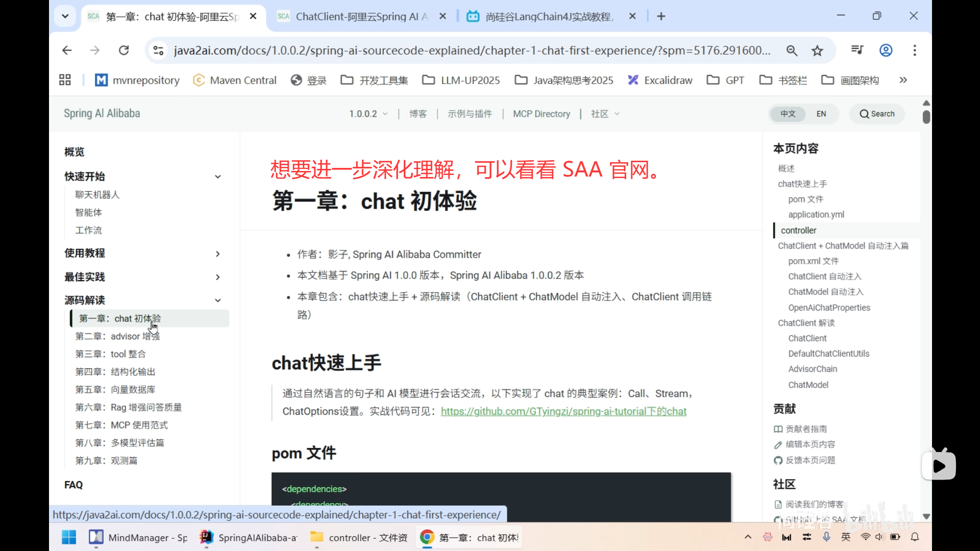Click the pencil icon to 编辑本页内容
980x551 pixels.
778,444
